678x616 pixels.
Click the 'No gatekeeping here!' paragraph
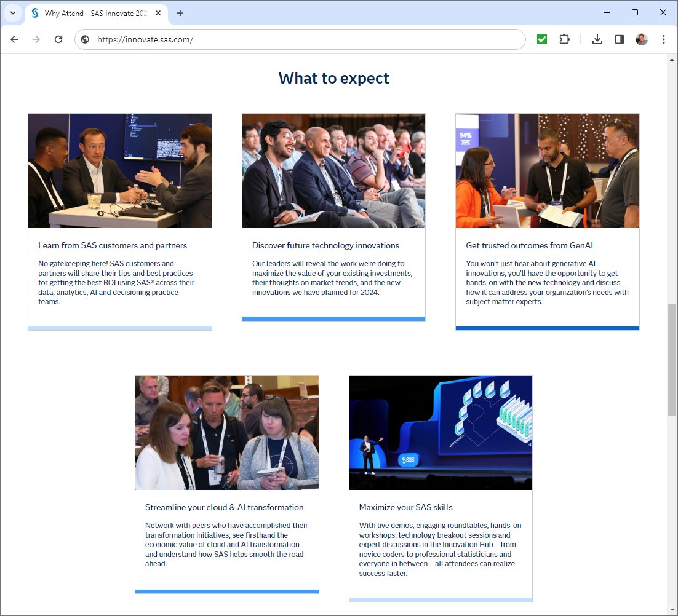click(x=116, y=283)
